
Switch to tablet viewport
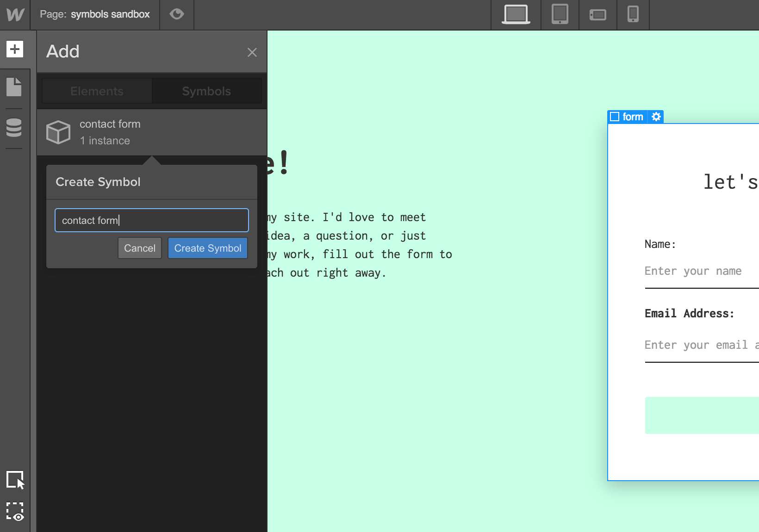pos(560,14)
